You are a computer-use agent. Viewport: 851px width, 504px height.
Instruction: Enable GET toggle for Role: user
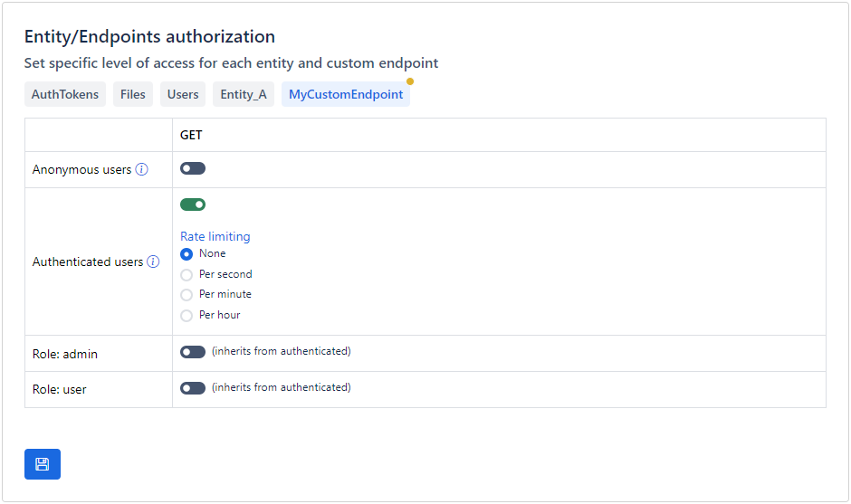coord(193,388)
